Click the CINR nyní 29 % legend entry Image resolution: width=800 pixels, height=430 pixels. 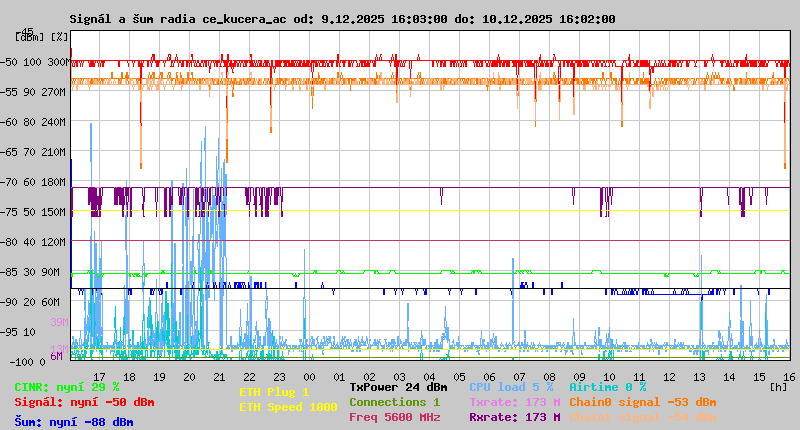tap(67, 387)
